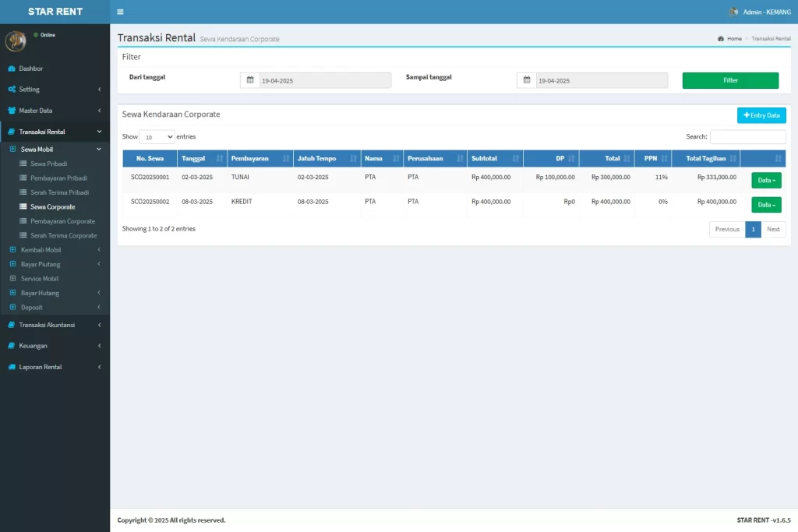
Task: Click calendar icon beside Sampai tanggal
Action: point(526,80)
